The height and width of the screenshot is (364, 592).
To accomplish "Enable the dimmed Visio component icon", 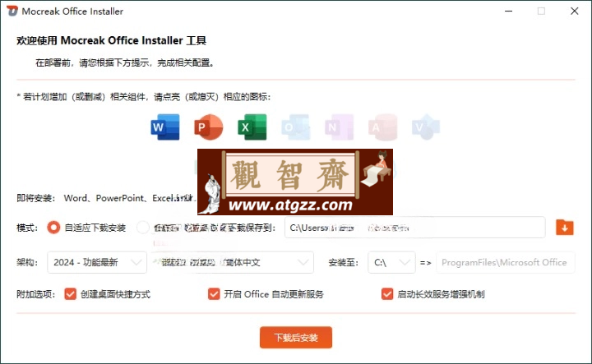I will 426,127.
